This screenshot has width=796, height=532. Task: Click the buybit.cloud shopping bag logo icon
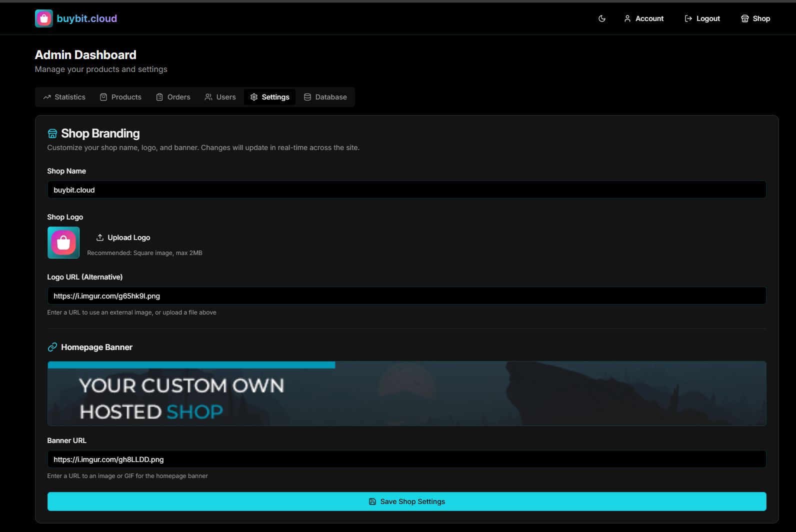(44, 18)
